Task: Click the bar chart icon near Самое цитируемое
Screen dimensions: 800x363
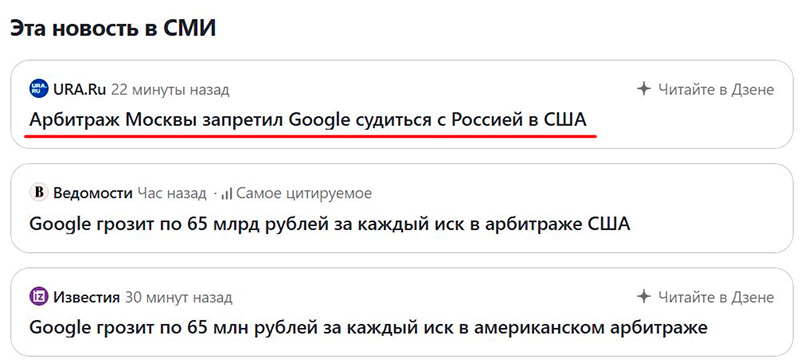Action: point(227,194)
